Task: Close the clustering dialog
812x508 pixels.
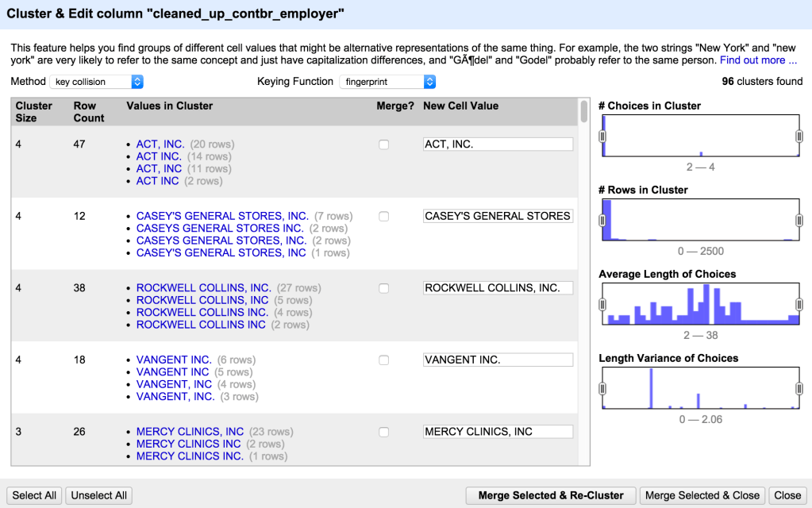Action: tap(787, 495)
